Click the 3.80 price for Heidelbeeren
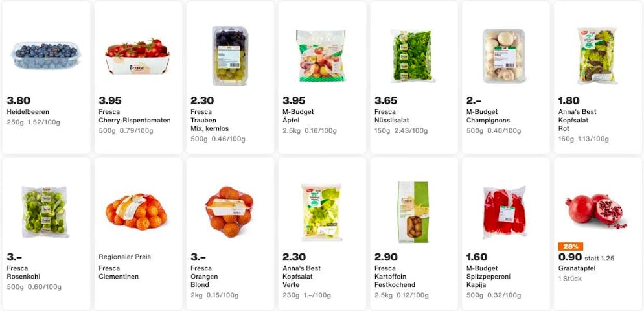 pyautogui.click(x=19, y=100)
